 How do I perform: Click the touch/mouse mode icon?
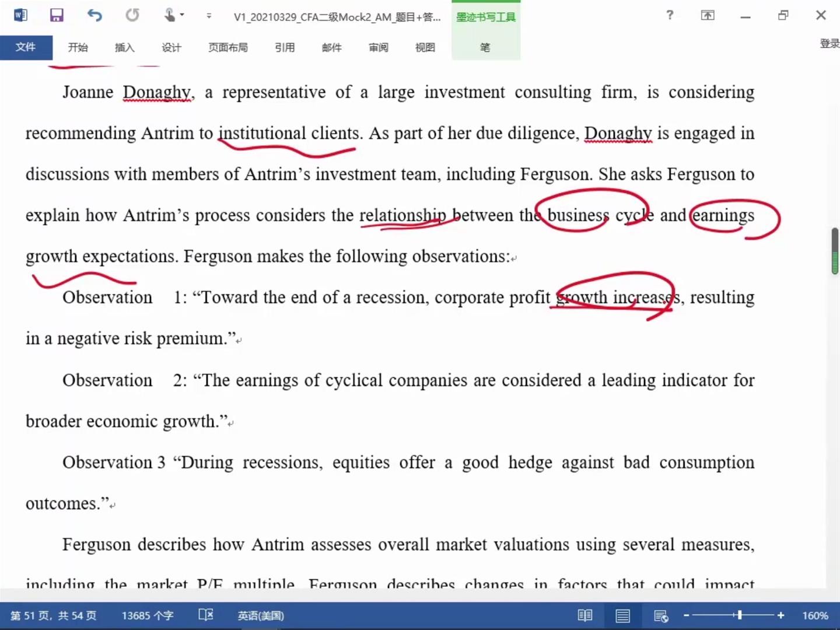[169, 15]
